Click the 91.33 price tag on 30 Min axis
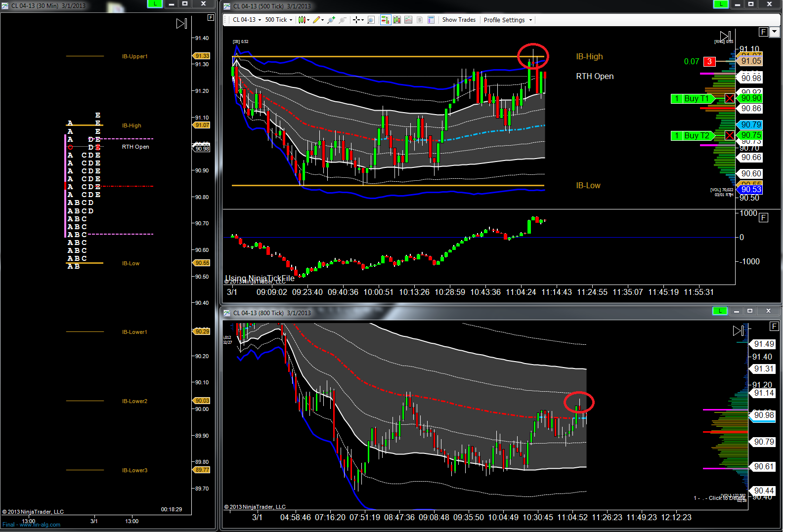Viewport: 787px width, 532px height. point(202,56)
